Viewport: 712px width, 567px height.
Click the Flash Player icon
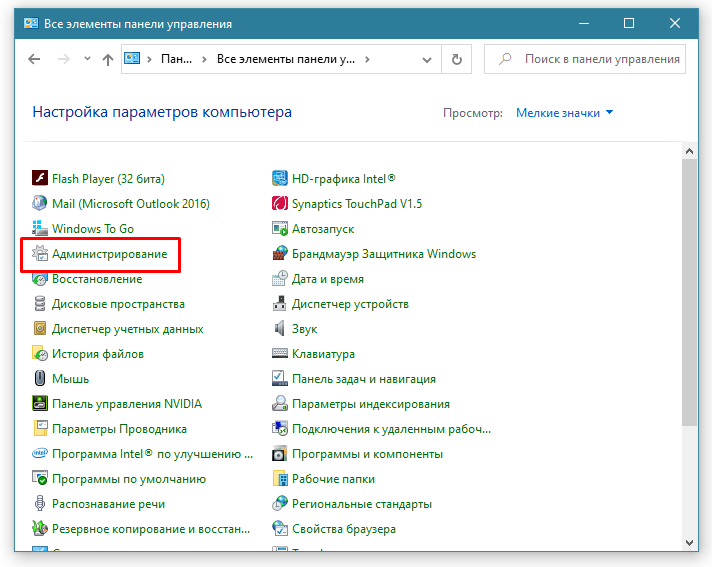click(40, 179)
